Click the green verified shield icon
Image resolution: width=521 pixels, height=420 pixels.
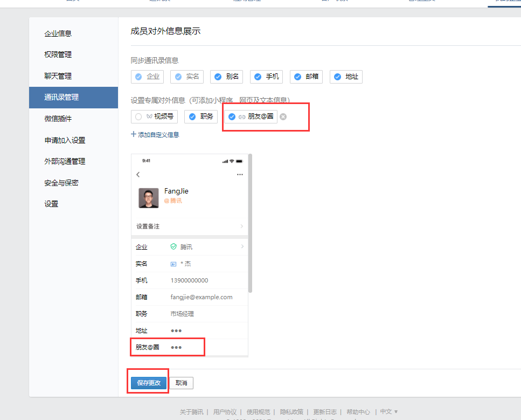click(173, 246)
